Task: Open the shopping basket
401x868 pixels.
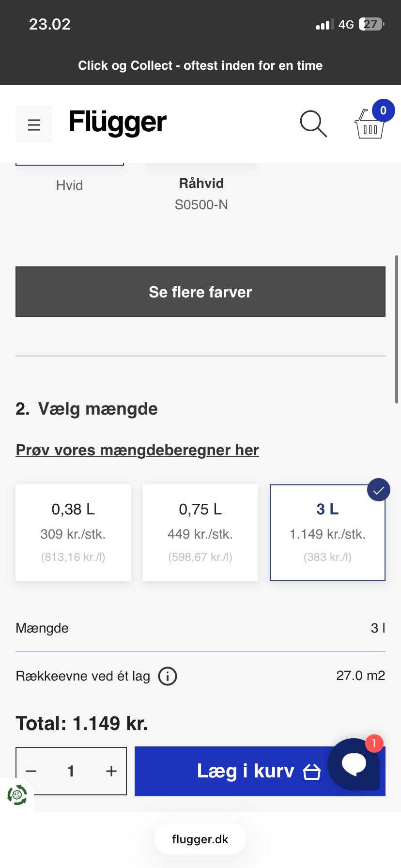Action: click(x=370, y=124)
